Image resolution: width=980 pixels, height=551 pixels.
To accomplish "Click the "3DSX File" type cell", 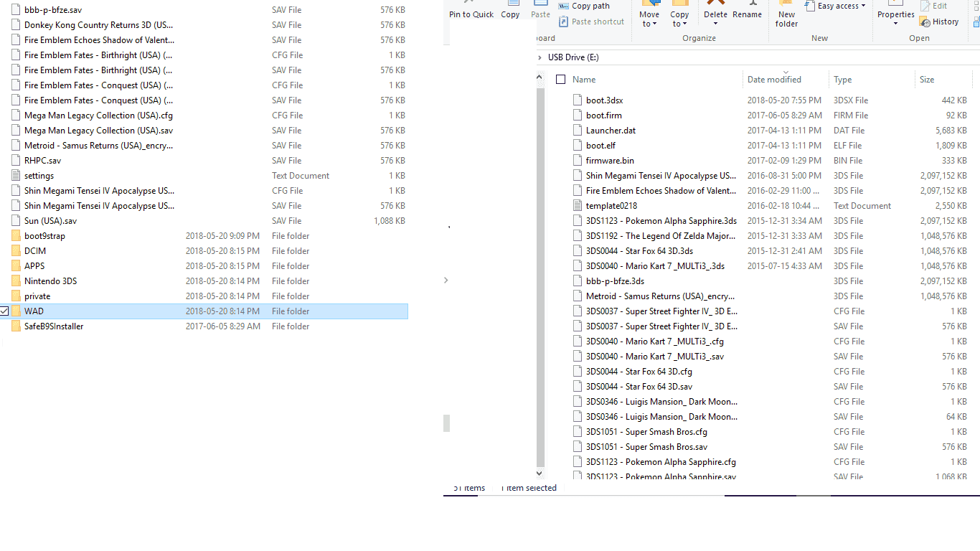I will pos(851,100).
